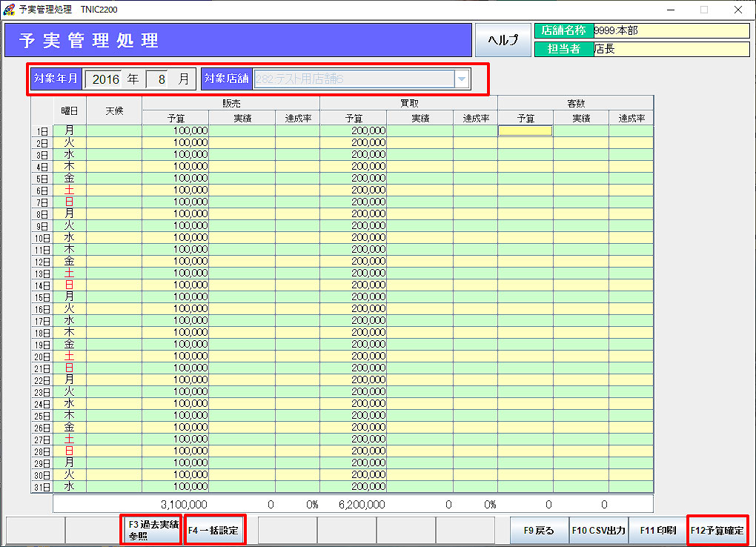Select 買取 予算 cell for day 15
The image size is (756, 547).
pyautogui.click(x=353, y=296)
